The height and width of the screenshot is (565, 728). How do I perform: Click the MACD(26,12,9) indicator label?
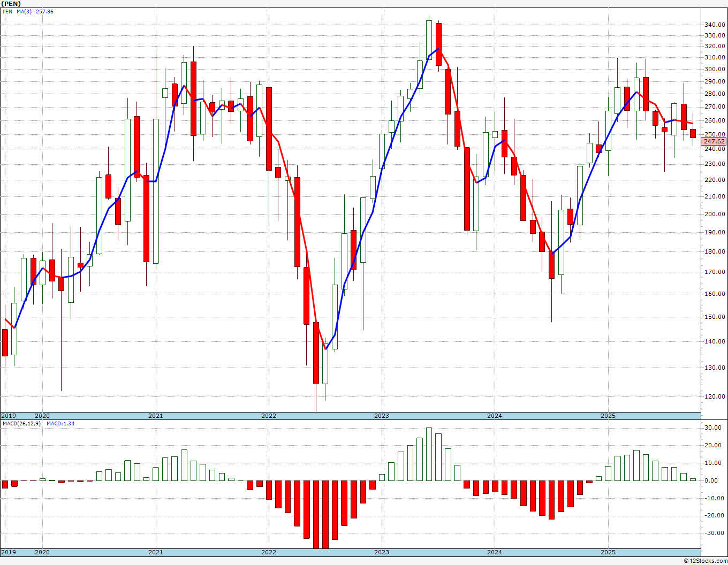point(21,424)
